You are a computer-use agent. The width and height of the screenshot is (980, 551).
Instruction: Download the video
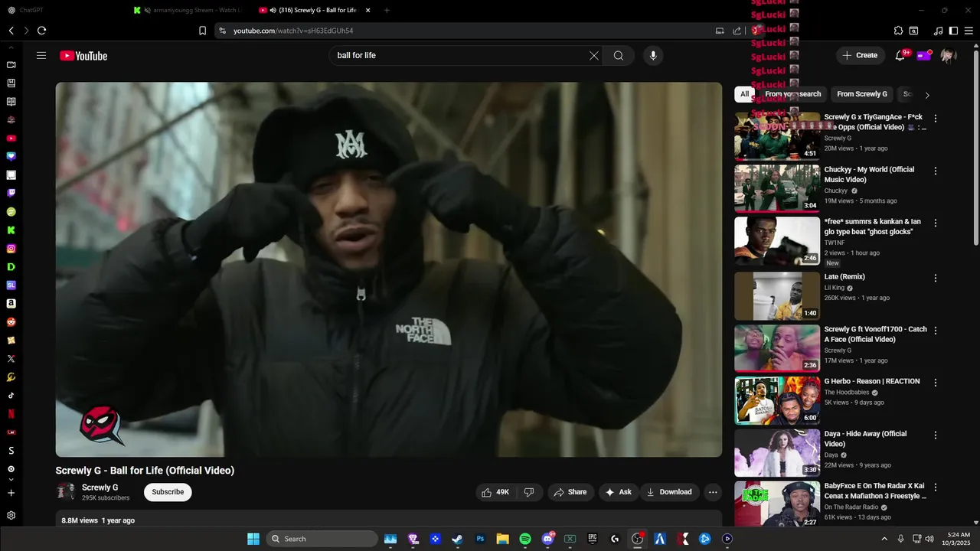tap(669, 492)
